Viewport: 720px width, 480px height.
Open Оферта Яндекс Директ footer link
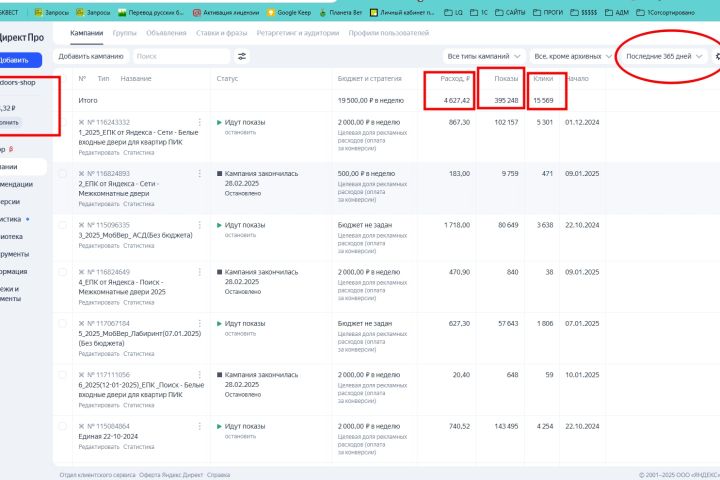(x=171, y=475)
